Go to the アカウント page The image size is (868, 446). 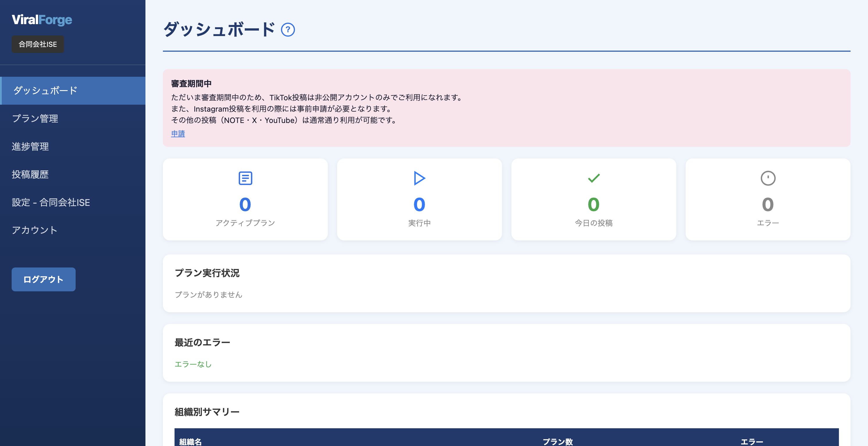(35, 230)
